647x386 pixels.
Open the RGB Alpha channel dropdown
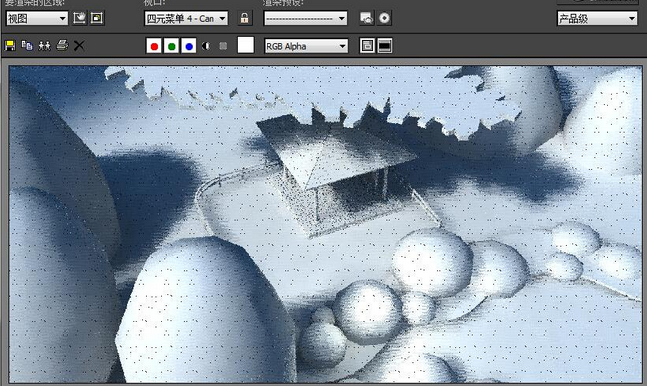[306, 46]
